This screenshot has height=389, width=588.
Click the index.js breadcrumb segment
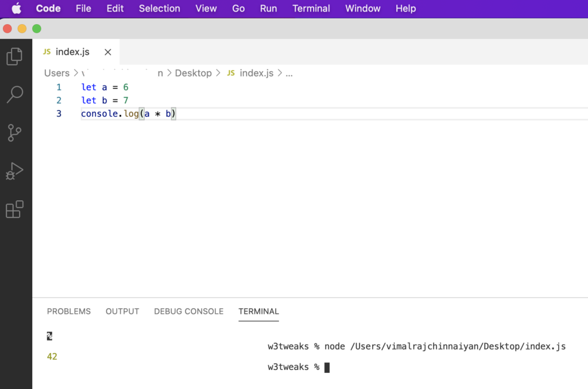click(x=257, y=73)
